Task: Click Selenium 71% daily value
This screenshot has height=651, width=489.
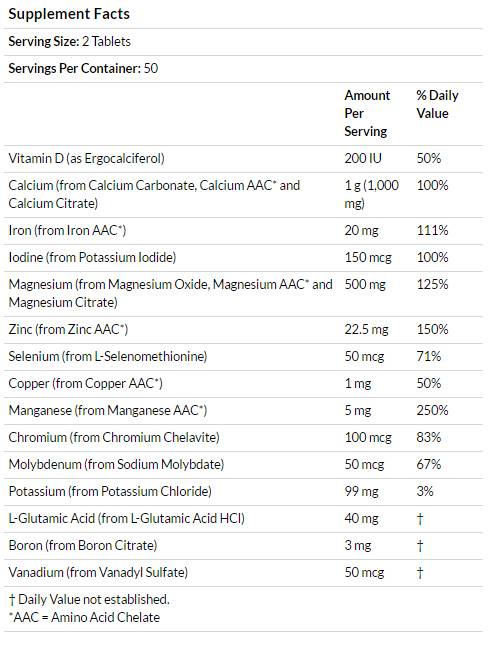Action: pyautogui.click(x=428, y=356)
